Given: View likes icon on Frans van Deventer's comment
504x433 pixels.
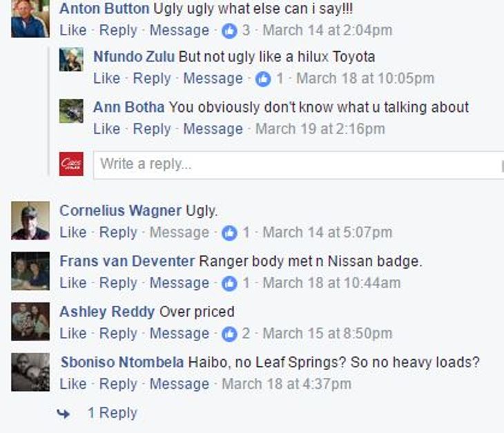Looking at the screenshot, I should 229,284.
